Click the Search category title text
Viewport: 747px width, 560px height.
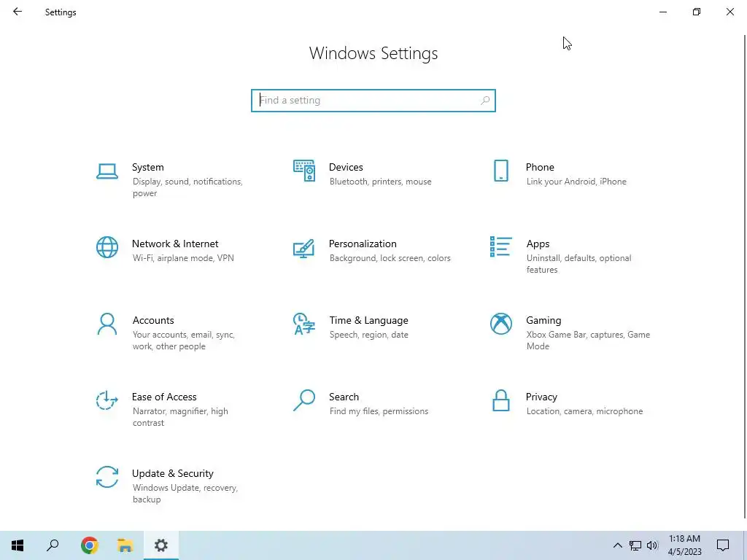coord(344,397)
